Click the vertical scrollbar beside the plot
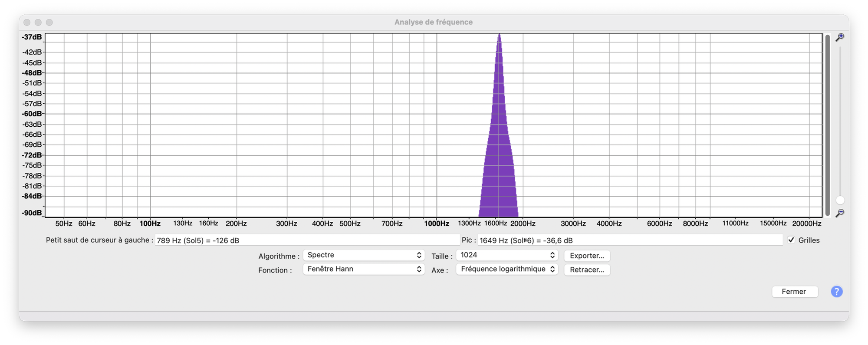Viewport: 868px width, 345px height. (x=828, y=125)
